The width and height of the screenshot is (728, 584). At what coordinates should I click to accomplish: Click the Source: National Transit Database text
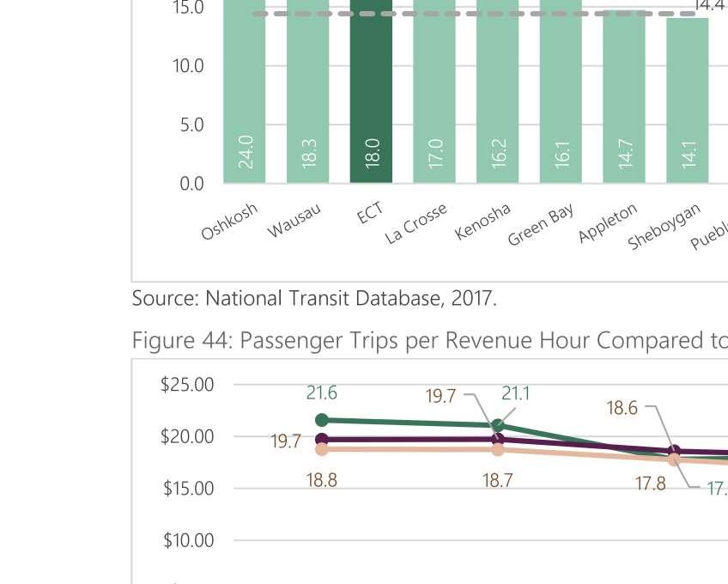(313, 299)
